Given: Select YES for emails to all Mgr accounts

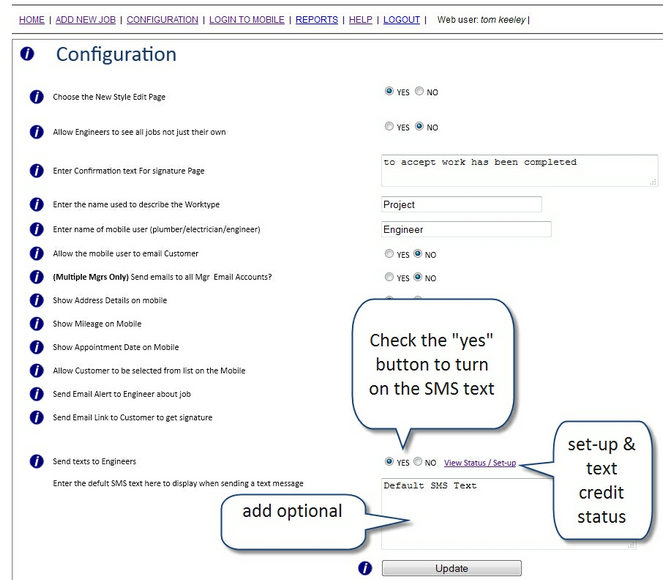Looking at the screenshot, I should 389,276.
